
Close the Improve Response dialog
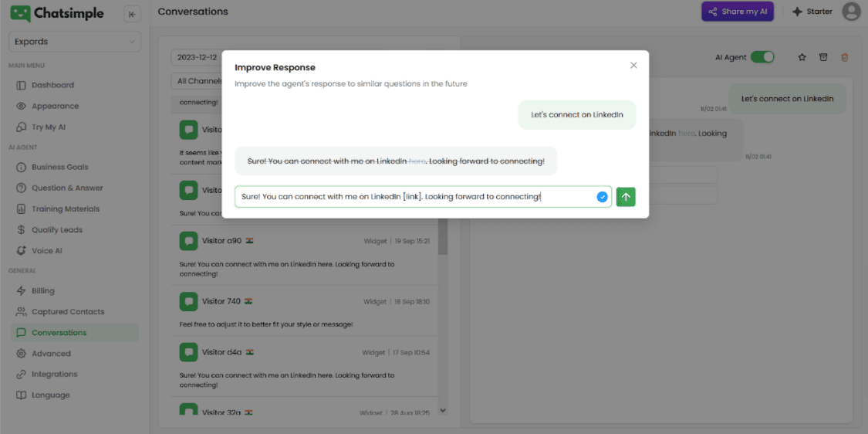pos(634,66)
